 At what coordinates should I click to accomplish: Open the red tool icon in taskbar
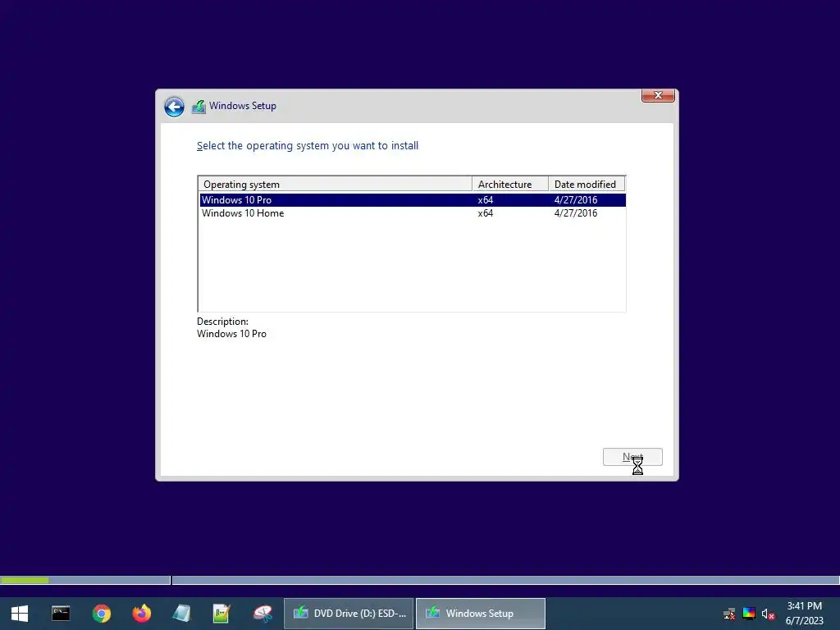[262, 614]
